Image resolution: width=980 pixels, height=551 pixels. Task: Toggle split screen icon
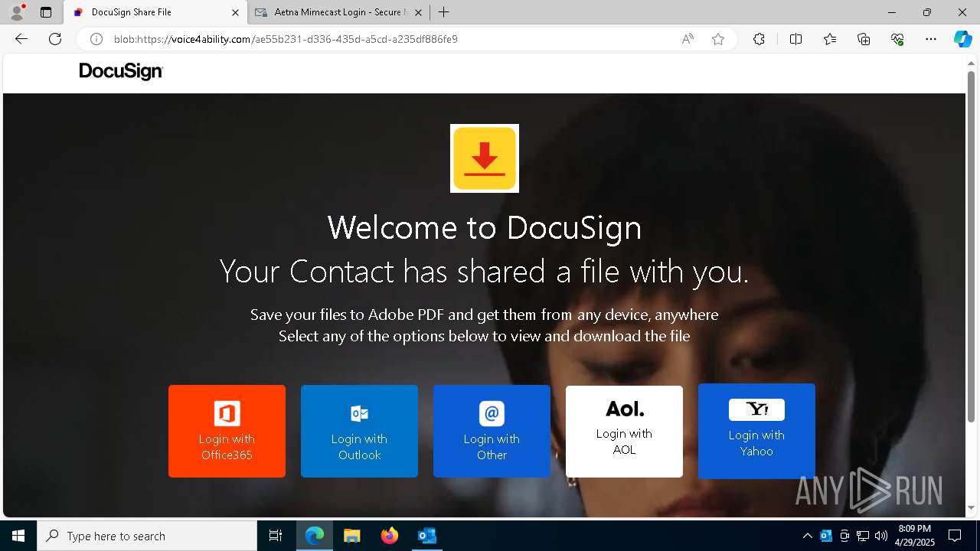(x=795, y=39)
